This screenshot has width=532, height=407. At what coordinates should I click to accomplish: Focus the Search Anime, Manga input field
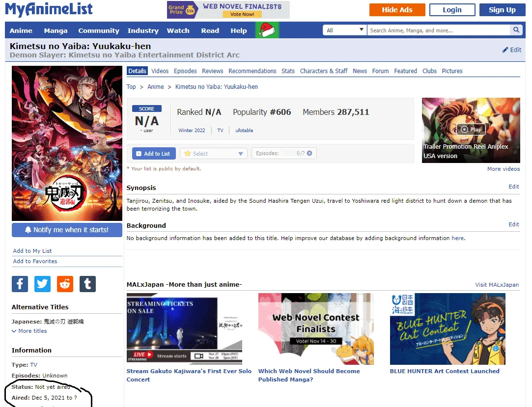pos(438,30)
